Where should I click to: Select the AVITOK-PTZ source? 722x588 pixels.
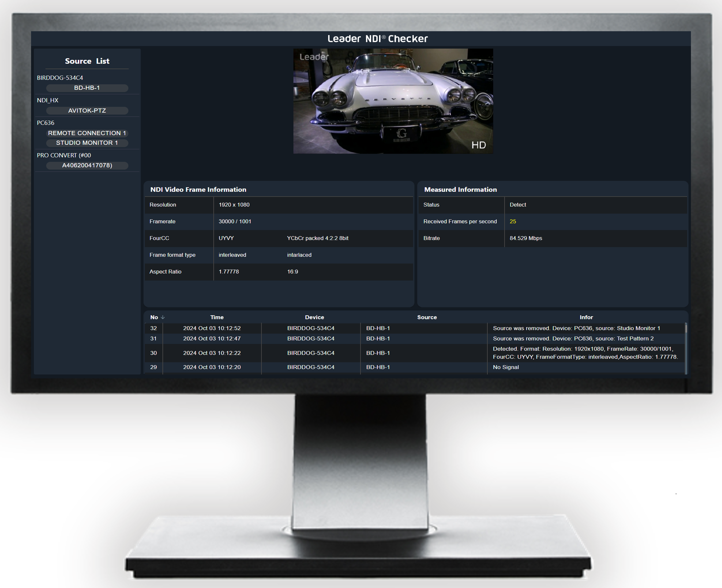click(x=87, y=111)
